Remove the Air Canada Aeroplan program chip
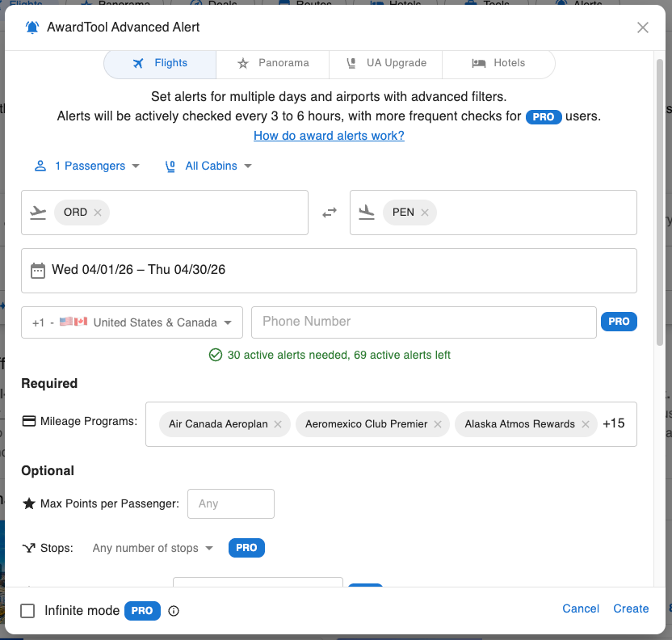This screenshot has width=672, height=640. pos(278,423)
